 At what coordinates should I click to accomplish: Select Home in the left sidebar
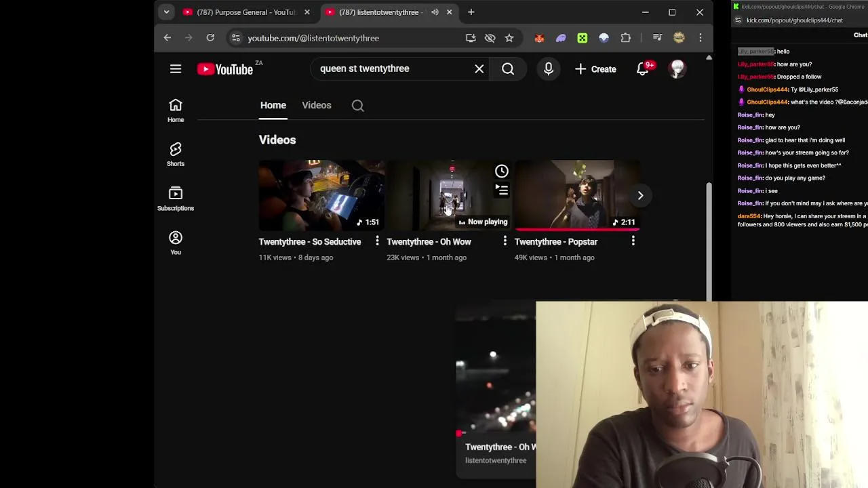pyautogui.click(x=176, y=110)
